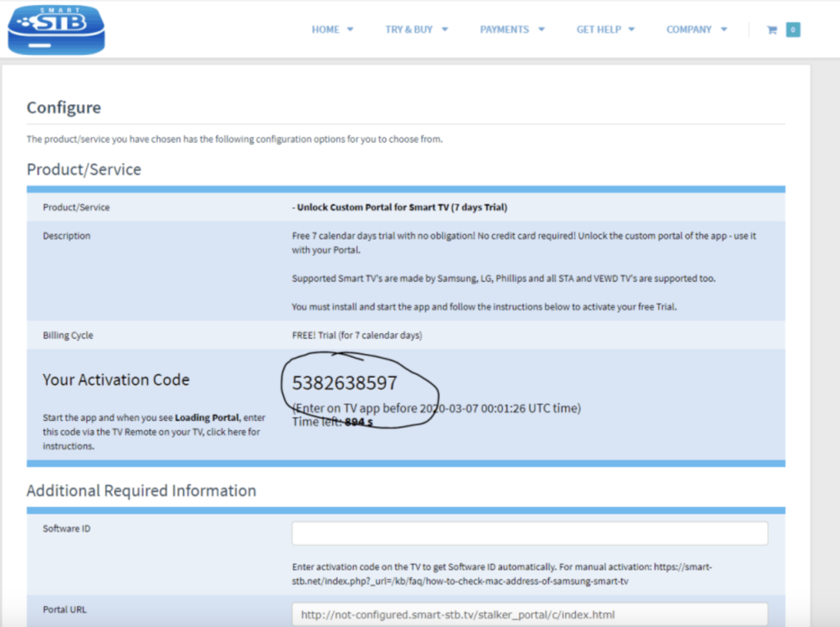
Task: Expand the arrow next to PAYMENTS
Action: [541, 30]
